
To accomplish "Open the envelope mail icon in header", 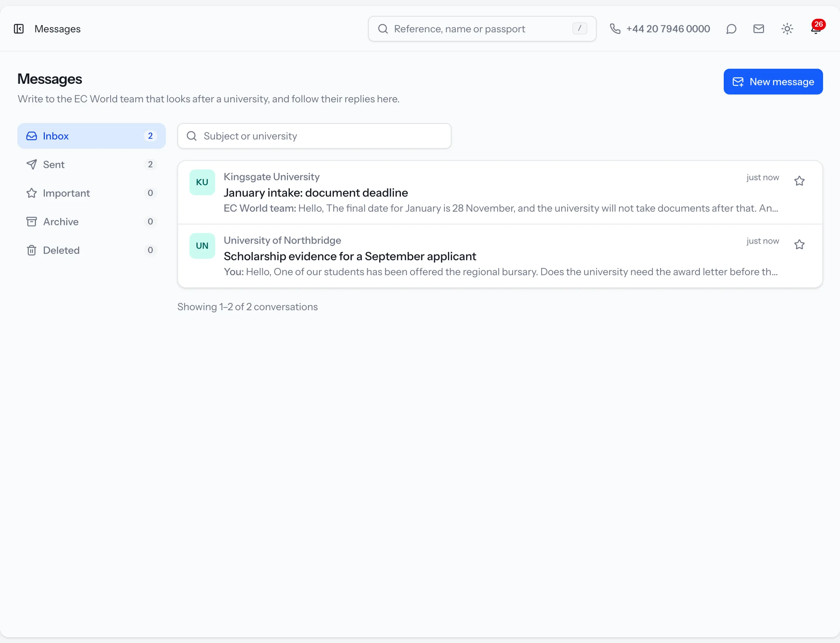I will click(x=759, y=29).
